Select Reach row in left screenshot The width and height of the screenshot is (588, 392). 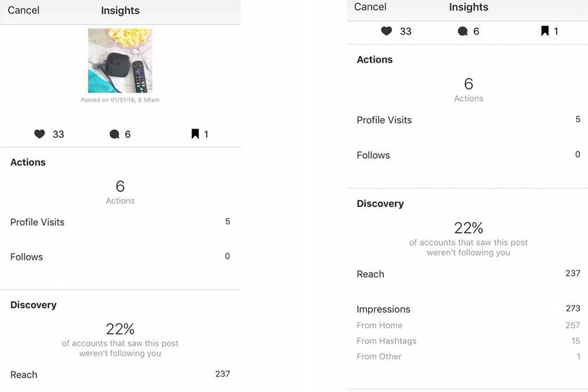120,374
